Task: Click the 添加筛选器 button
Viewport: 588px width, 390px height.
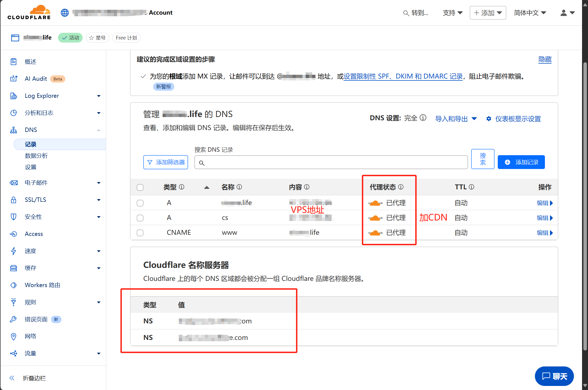Action: click(166, 162)
